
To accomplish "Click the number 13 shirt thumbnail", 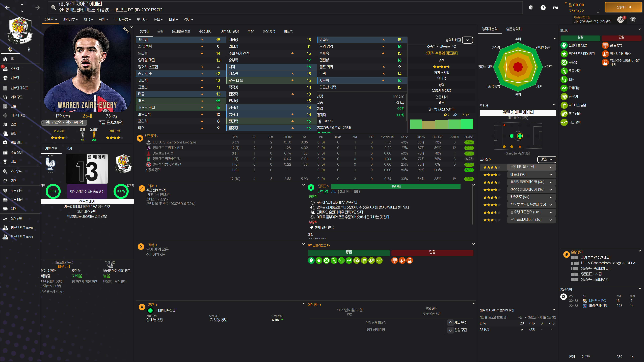I will (87, 169).
